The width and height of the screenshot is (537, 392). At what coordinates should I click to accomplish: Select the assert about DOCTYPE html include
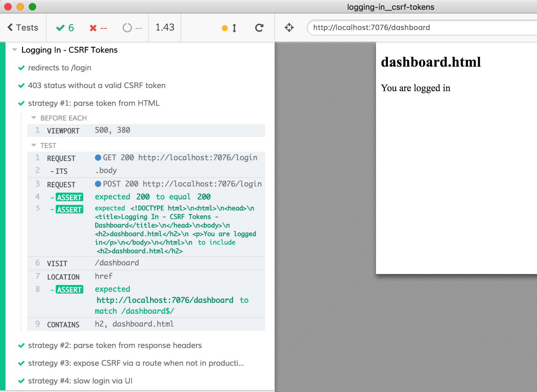(146, 230)
